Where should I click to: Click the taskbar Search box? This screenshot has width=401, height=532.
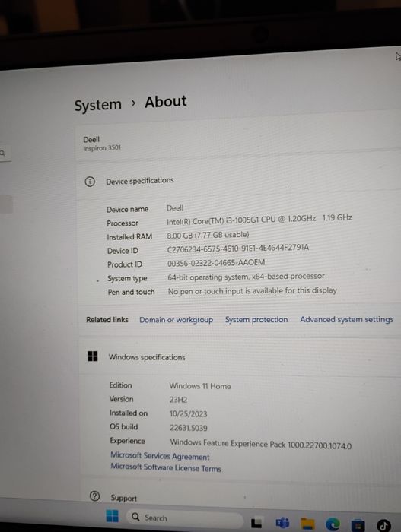click(185, 518)
